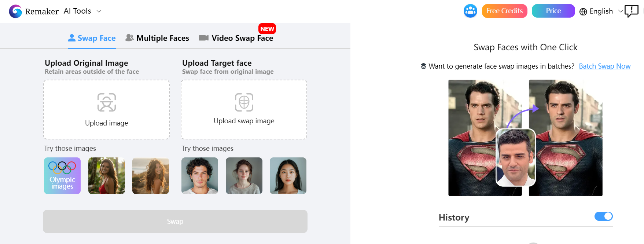Open the community group icon in header
Viewport: 644px width, 244px height.
[x=470, y=11]
